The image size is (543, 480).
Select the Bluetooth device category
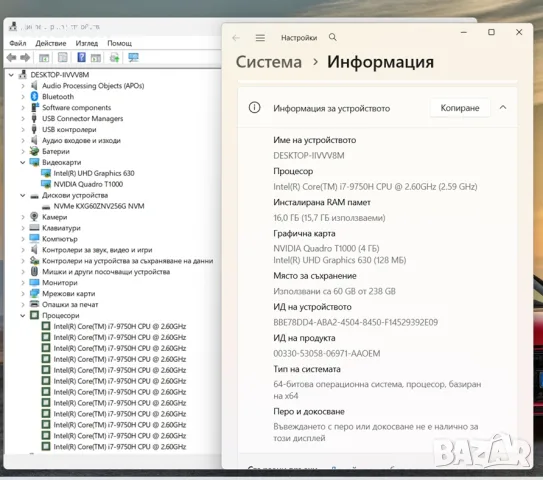pos(58,97)
